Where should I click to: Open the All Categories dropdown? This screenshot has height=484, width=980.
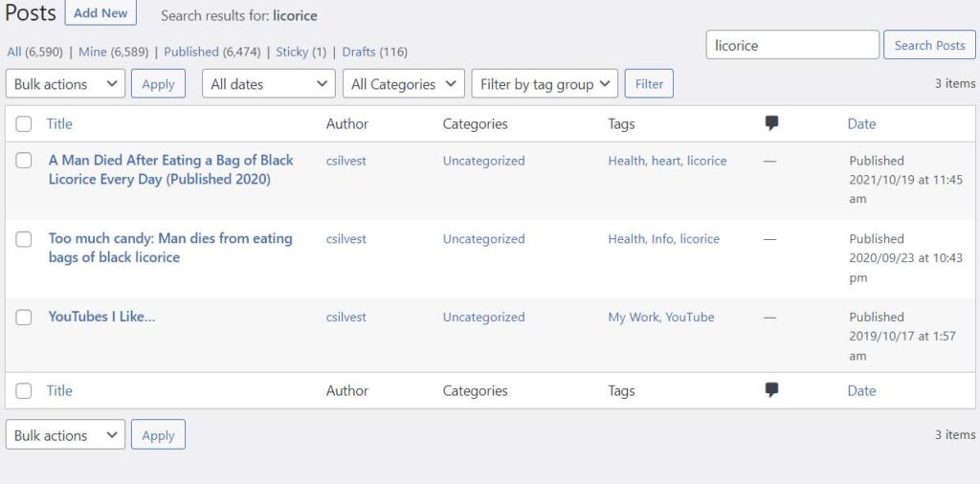point(403,84)
